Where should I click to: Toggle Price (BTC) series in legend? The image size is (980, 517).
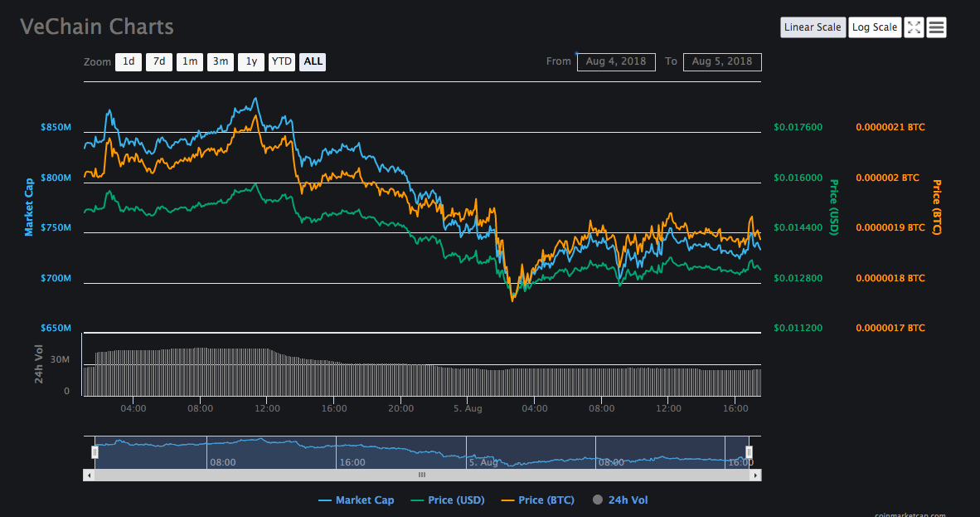point(537,500)
